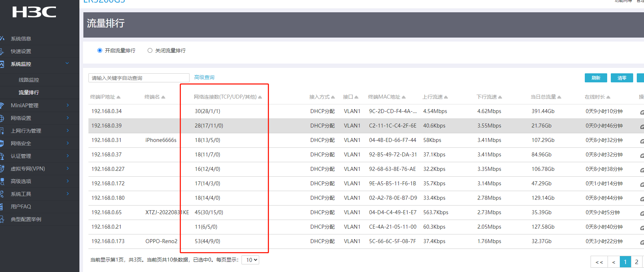Select IP cell 192.168.0.39

coord(106,126)
